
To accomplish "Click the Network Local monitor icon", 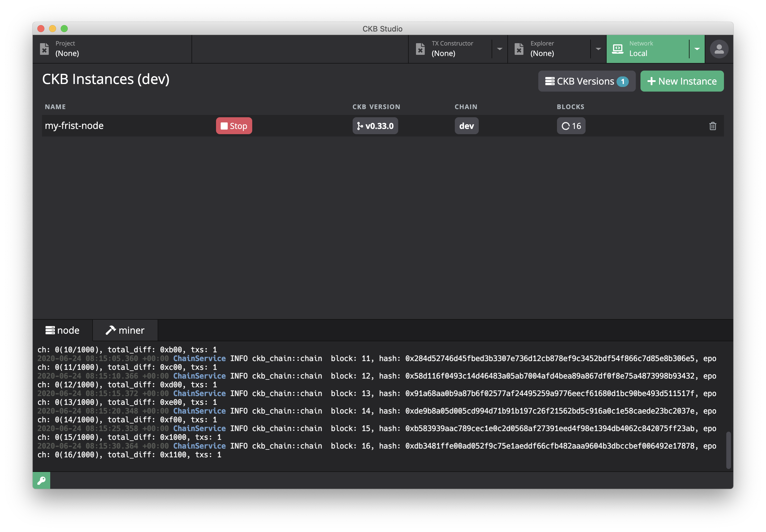I will pos(617,49).
